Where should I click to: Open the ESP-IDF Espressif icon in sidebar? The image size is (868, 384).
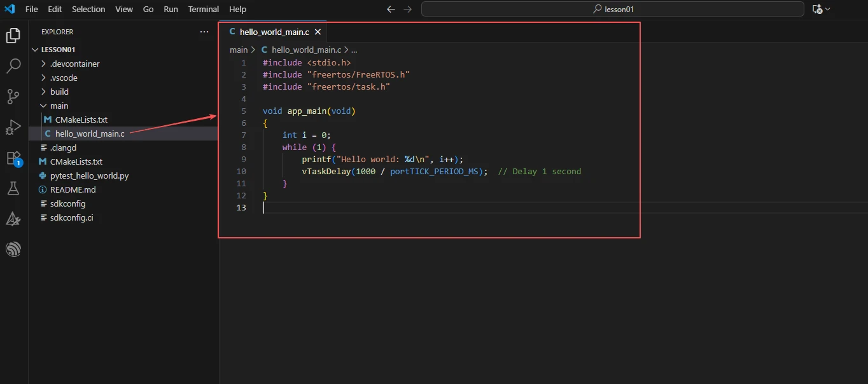[13, 249]
